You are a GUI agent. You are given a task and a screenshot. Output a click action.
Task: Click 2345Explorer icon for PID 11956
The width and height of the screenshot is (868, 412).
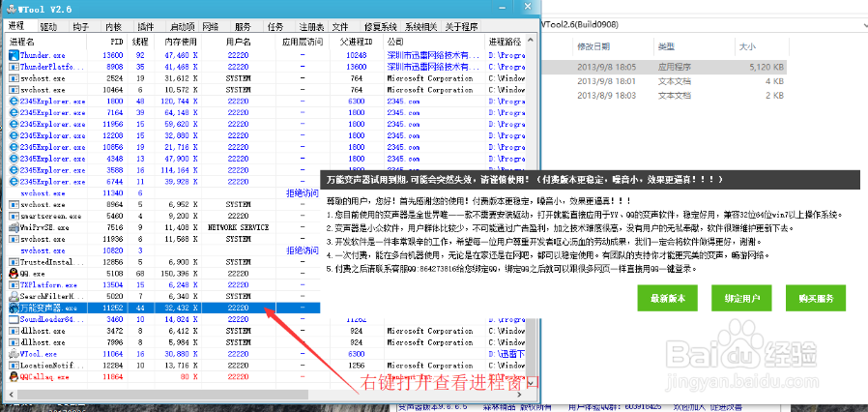[x=14, y=124]
